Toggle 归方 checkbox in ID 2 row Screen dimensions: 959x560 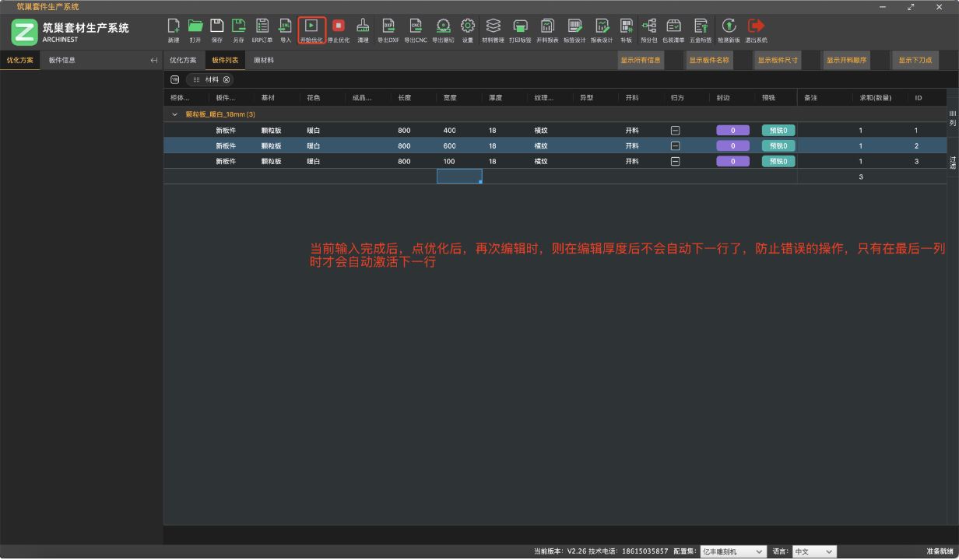click(x=675, y=146)
